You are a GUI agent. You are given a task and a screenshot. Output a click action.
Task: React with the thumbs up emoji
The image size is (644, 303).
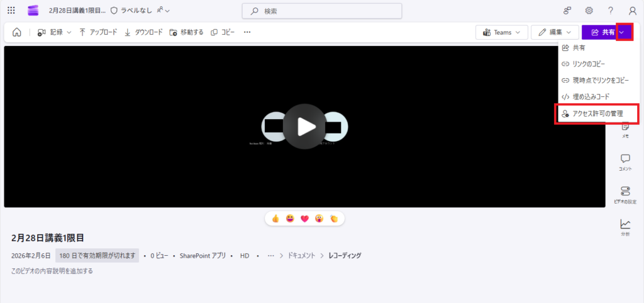[x=275, y=219]
